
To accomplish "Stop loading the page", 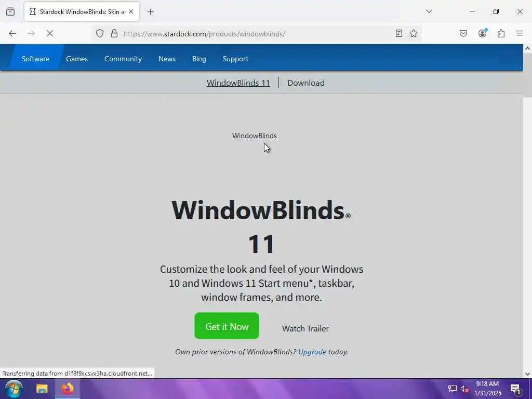I will click(49, 33).
